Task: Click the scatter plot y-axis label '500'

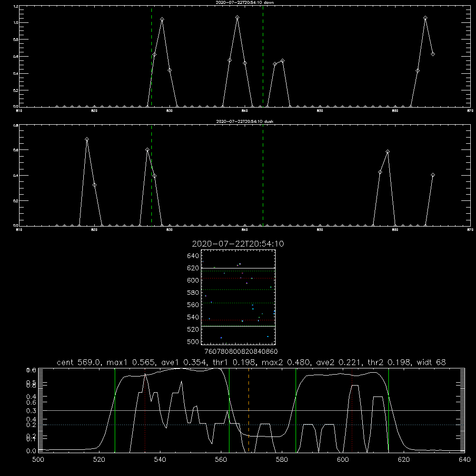Action: [193, 341]
